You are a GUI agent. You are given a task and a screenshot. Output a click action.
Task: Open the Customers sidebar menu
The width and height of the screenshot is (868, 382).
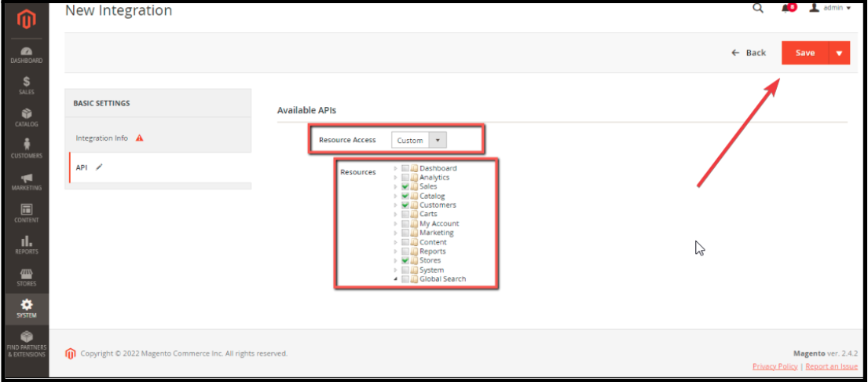tap(26, 149)
